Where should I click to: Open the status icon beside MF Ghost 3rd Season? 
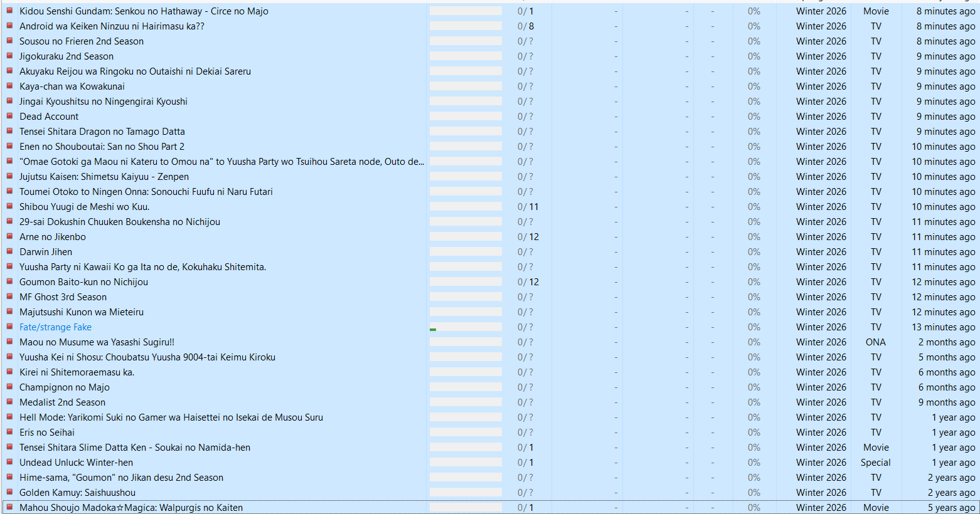click(x=9, y=296)
